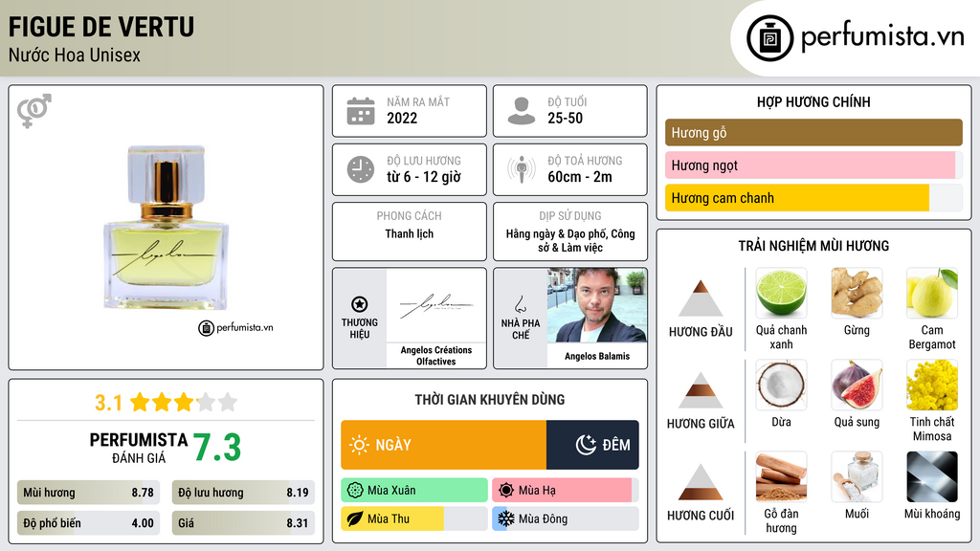Select the Cam Bergamot note image

tap(932, 293)
